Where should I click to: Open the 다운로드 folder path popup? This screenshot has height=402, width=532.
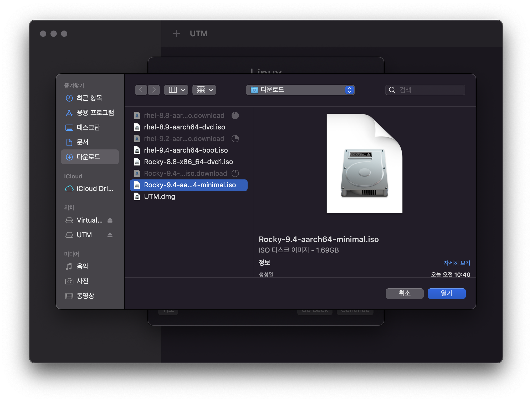pyautogui.click(x=300, y=90)
